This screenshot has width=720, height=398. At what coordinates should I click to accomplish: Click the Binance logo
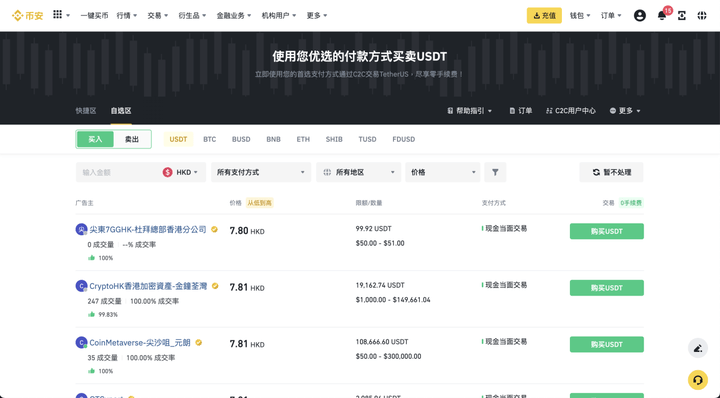(28, 16)
